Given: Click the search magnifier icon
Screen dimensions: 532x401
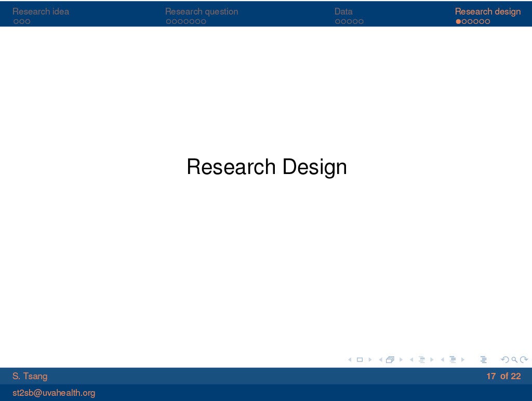Looking at the screenshot, I should [514, 359].
